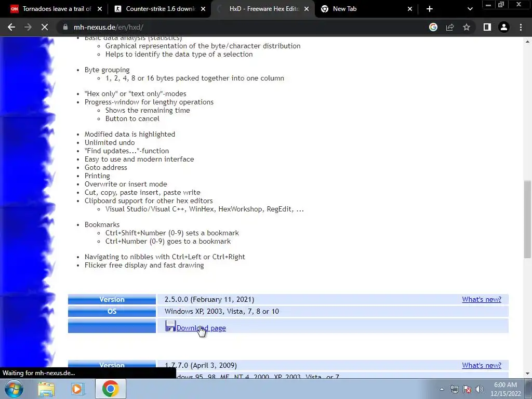This screenshot has height=399, width=532.
Task: Click the Chrome taskbar icon
Action: [110, 389]
